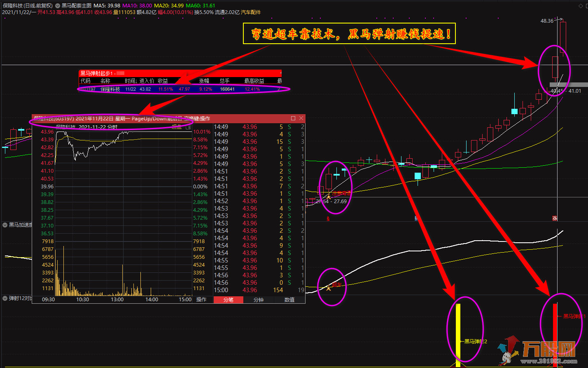Sort the list by the 名称 column
Image resolution: width=588 pixels, height=368 pixels.
coord(105,81)
